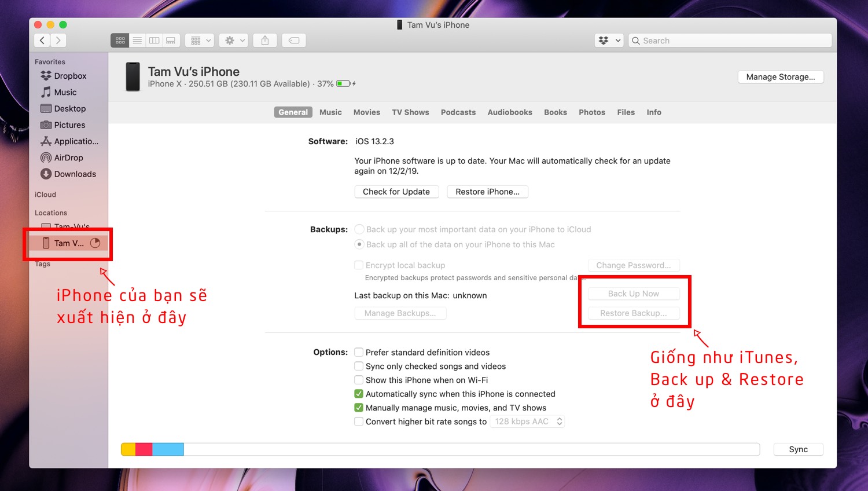Click the Manage Storage button
This screenshot has height=491, width=868.
click(x=781, y=77)
